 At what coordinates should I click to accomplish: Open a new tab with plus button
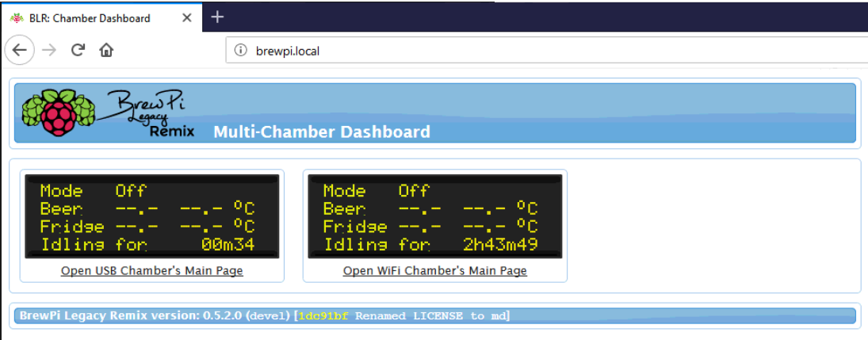pos(217,17)
